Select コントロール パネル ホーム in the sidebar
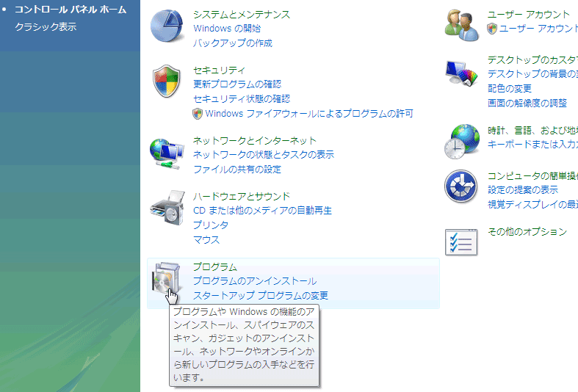The image size is (578, 392). tap(71, 10)
